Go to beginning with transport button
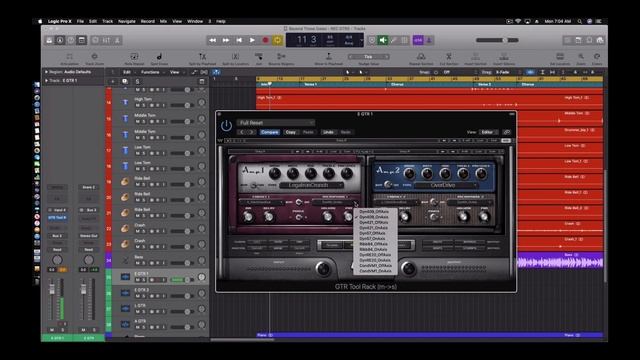The image size is (640, 360). click(239, 40)
